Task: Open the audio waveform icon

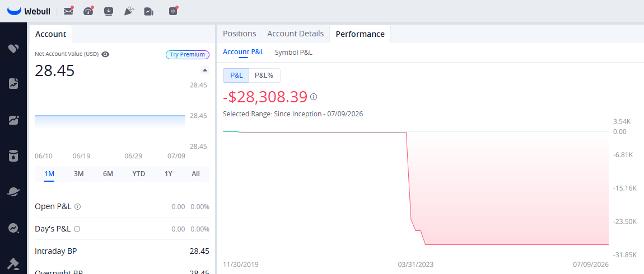Action: 174,11
